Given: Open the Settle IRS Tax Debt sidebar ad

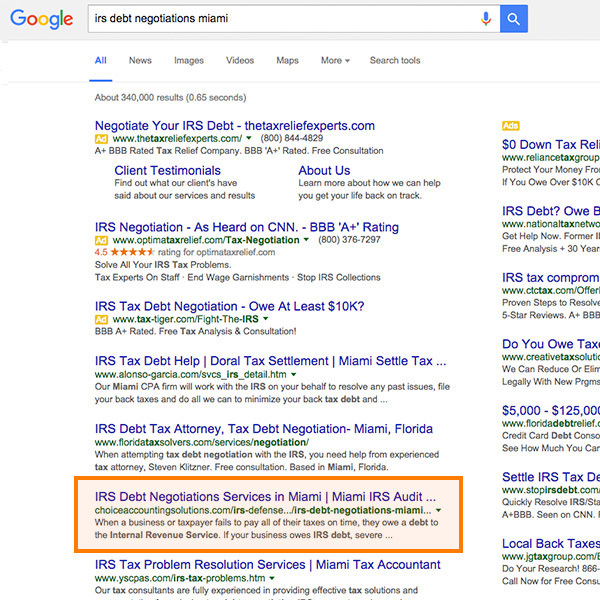Looking at the screenshot, I should [551, 477].
